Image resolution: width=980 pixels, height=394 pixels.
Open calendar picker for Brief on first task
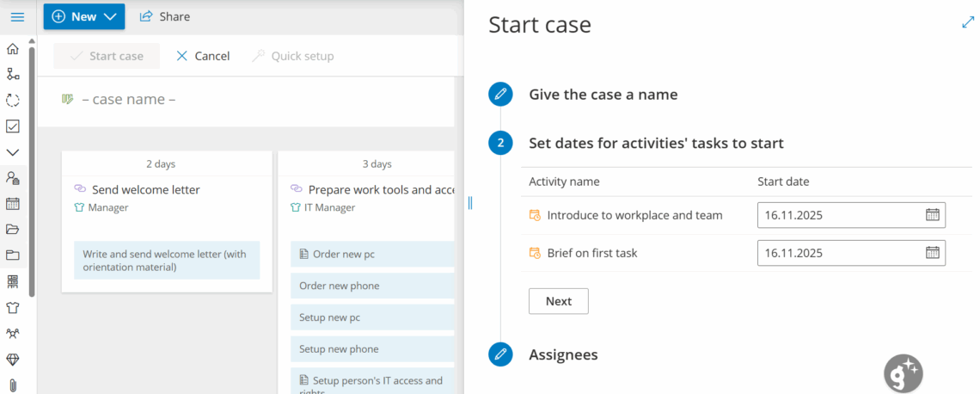pyautogui.click(x=932, y=253)
